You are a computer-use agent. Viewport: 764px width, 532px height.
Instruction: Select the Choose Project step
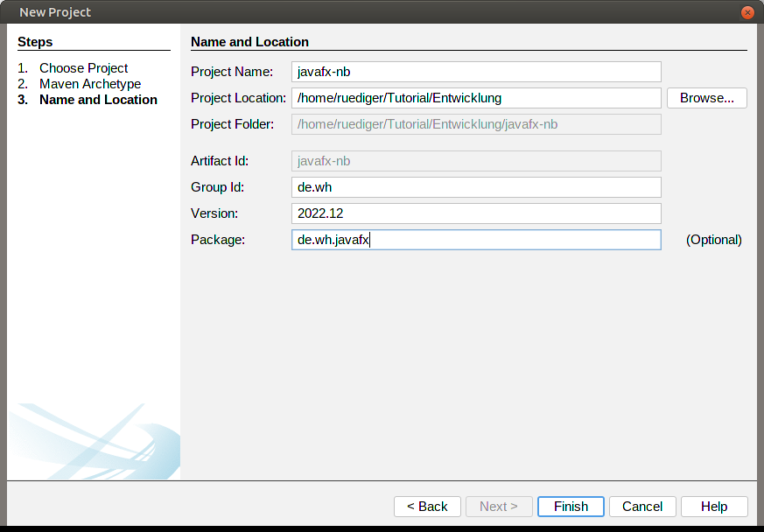tap(83, 68)
